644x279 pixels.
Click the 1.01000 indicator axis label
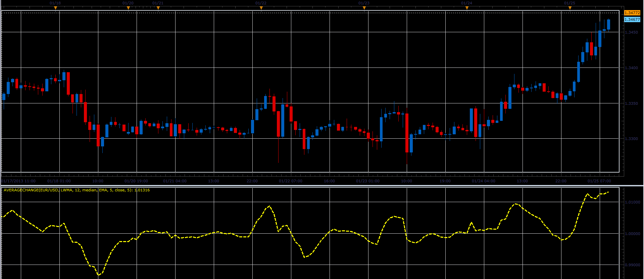pyautogui.click(x=632, y=202)
